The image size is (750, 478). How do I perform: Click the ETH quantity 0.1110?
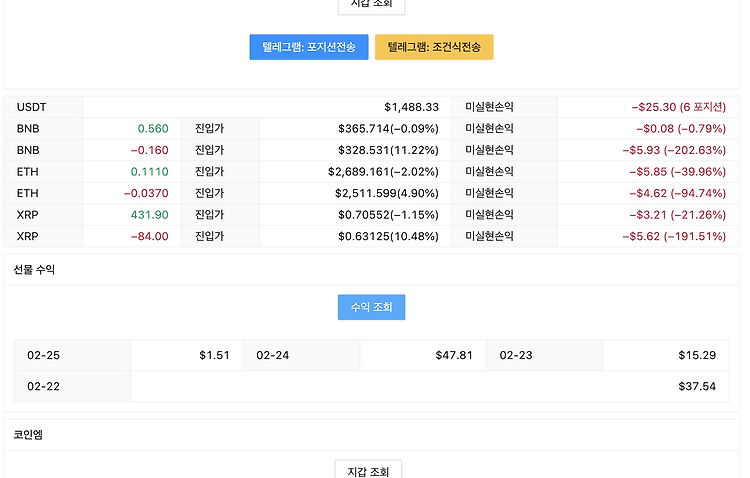tap(150, 172)
